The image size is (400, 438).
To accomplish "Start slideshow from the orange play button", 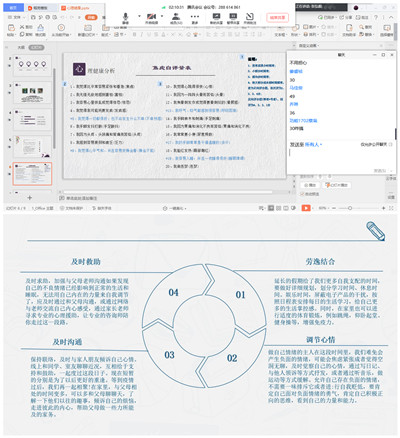I will pyautogui.click(x=306, y=208).
